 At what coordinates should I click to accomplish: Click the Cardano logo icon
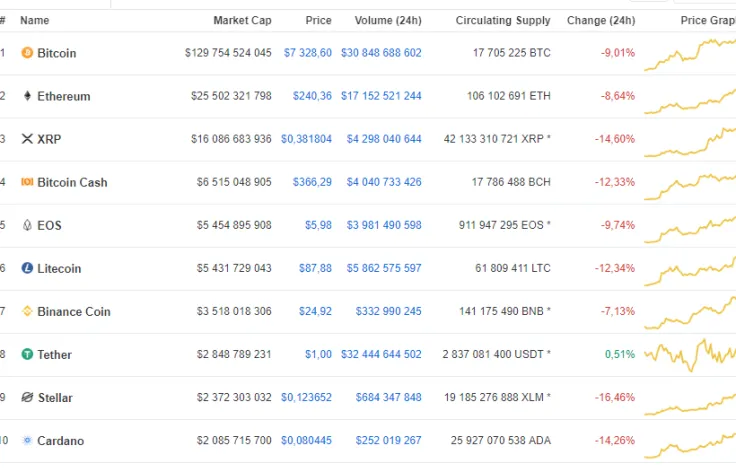(x=27, y=440)
